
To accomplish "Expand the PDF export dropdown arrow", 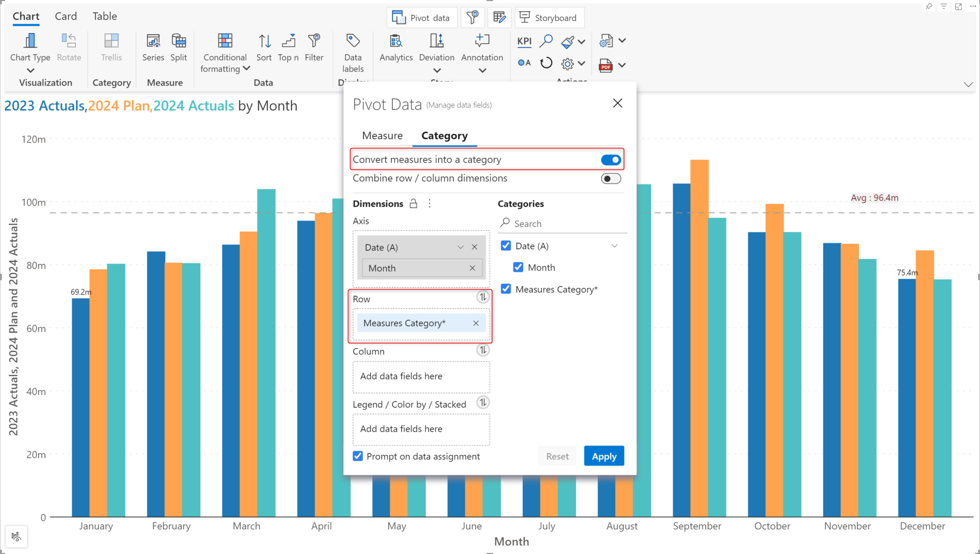I will pyautogui.click(x=622, y=65).
